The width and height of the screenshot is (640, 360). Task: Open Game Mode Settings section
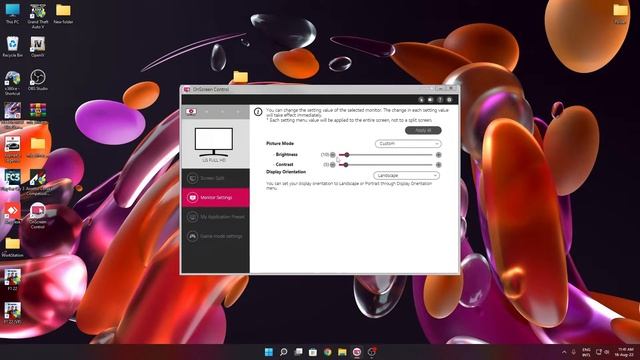216,236
